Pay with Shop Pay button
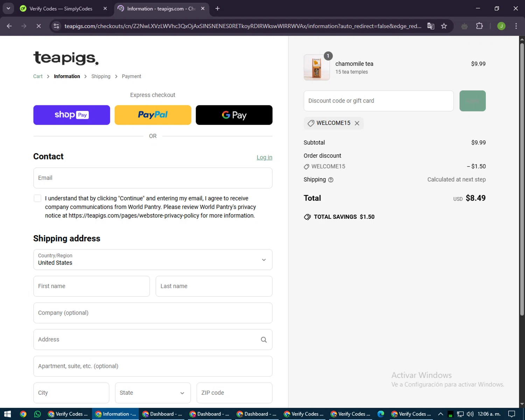This screenshot has width=525, height=420. click(x=72, y=115)
